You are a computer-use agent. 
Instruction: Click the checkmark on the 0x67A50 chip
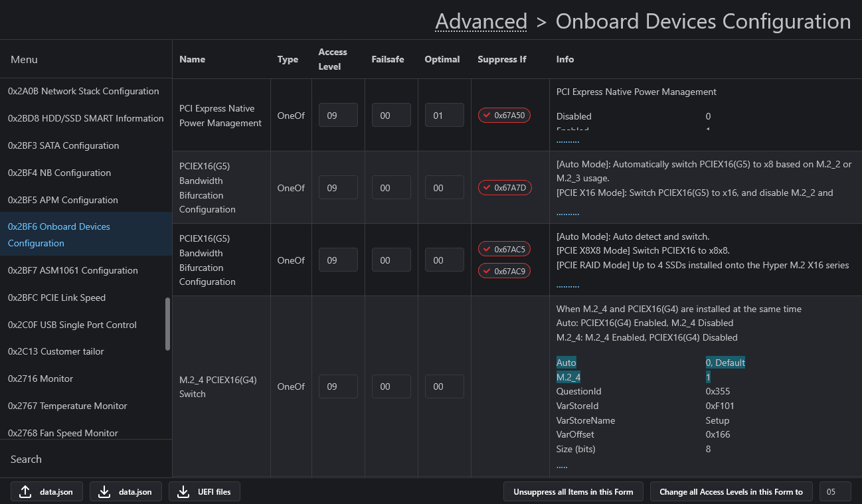487,116
